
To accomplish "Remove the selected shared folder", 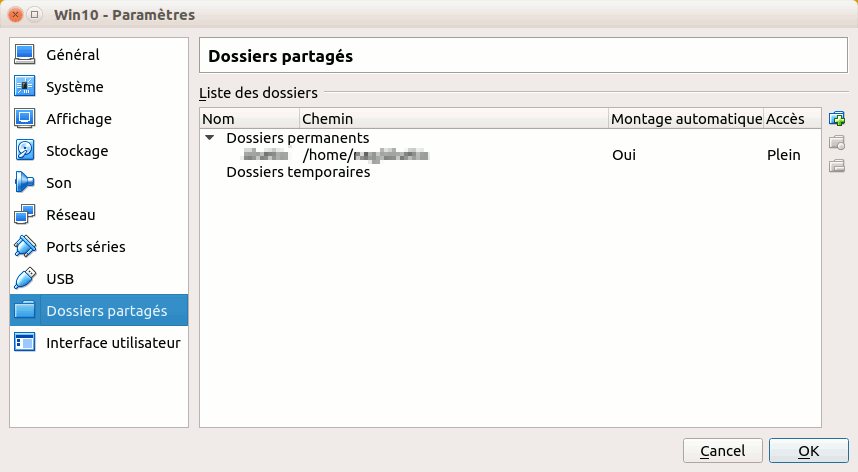I will pos(837,166).
